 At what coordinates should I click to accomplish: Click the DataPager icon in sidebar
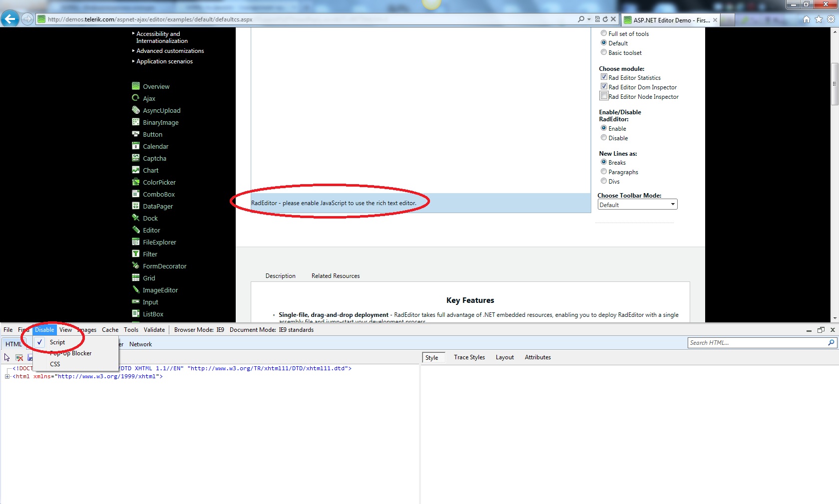pos(136,206)
